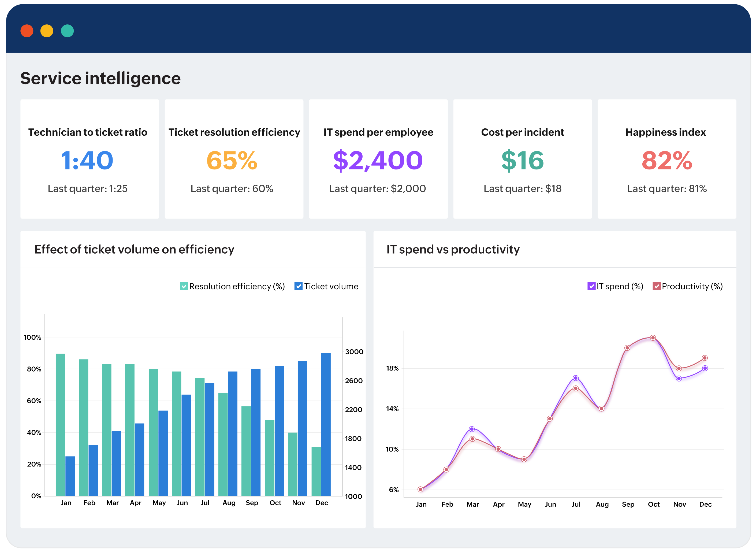Click 'IT spend vs productivity' chart title
The image size is (756, 552).
point(453,250)
